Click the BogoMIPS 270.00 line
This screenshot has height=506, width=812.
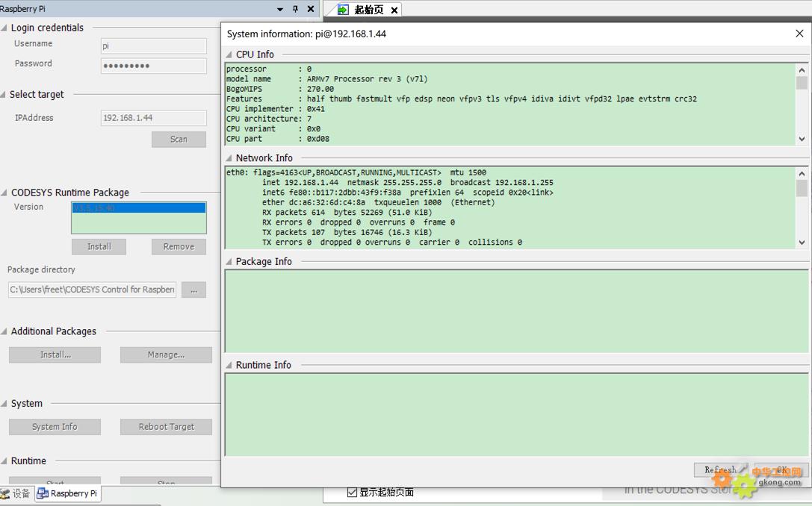[280, 89]
